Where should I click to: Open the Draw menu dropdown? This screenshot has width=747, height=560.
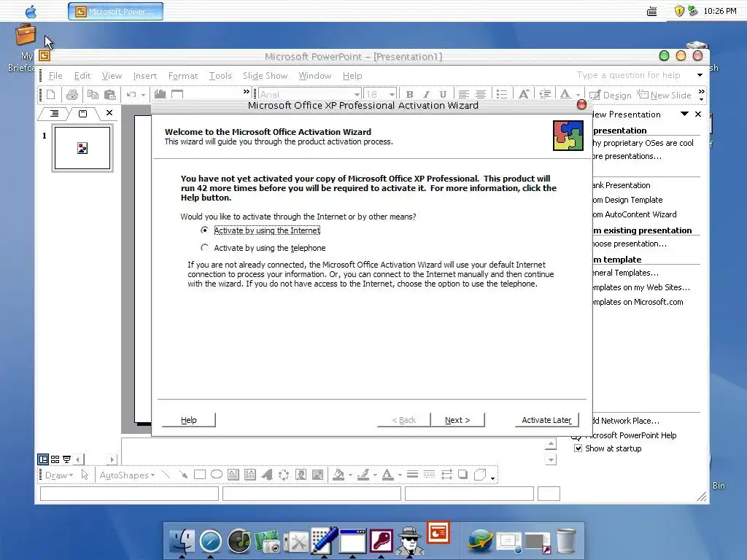point(59,475)
